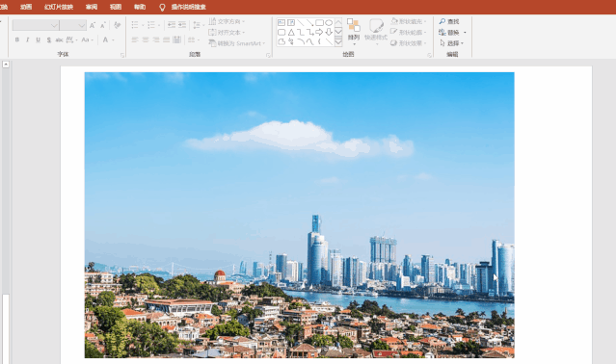616x364 pixels.
Task: Select the right block arrow shape
Action: (319, 32)
